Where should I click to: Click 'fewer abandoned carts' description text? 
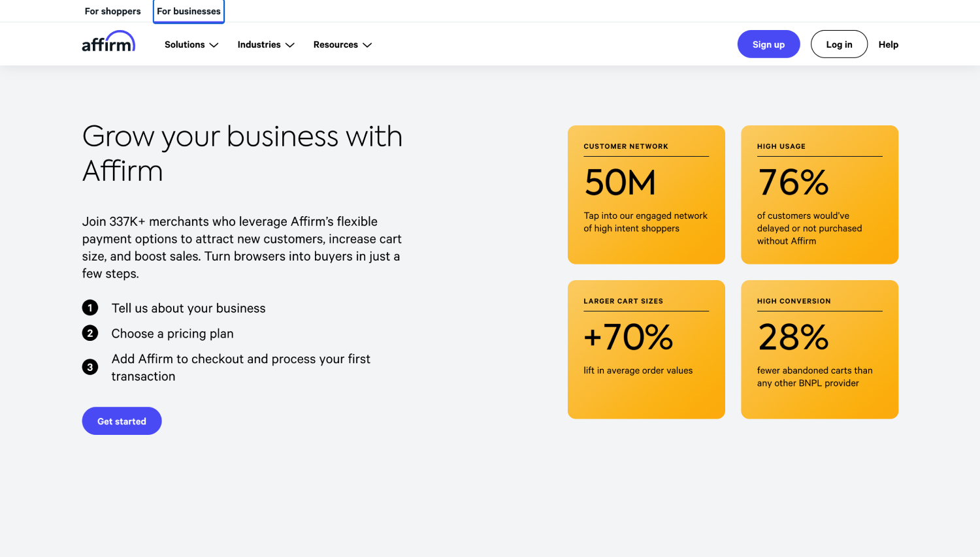[x=815, y=377]
